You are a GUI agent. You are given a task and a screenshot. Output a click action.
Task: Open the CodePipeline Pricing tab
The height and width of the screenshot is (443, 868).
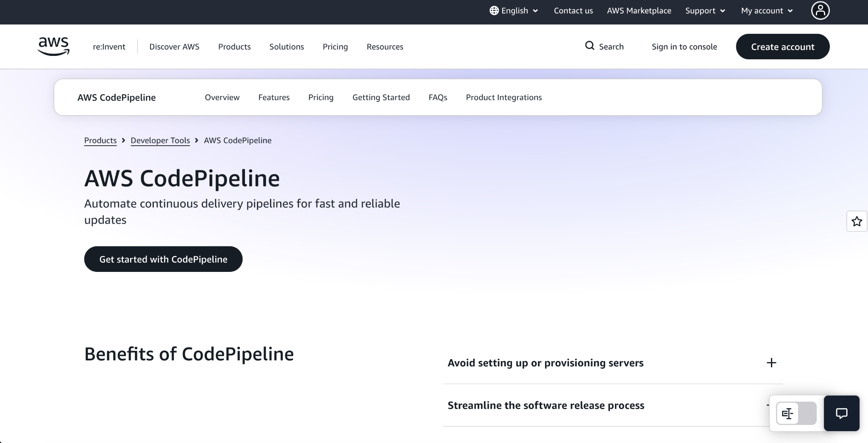[321, 97]
